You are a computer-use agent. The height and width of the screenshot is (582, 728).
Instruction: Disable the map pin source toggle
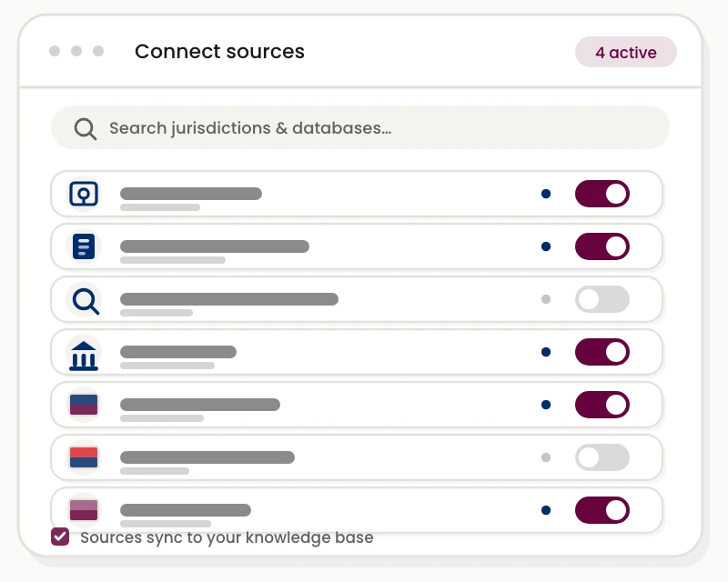click(x=602, y=194)
